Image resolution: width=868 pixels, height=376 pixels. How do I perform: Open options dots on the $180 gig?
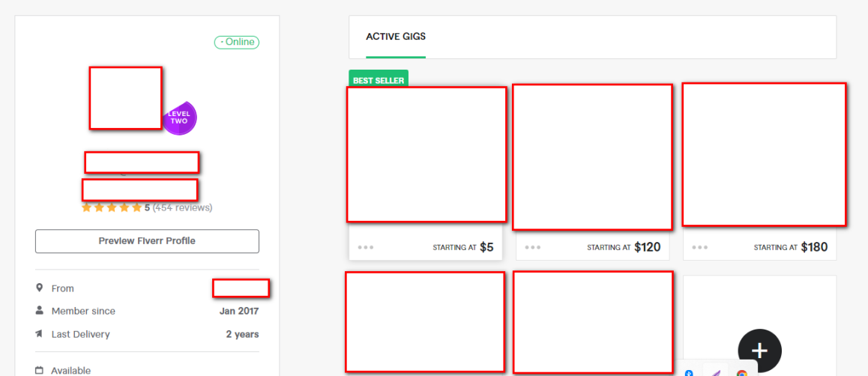click(x=699, y=247)
